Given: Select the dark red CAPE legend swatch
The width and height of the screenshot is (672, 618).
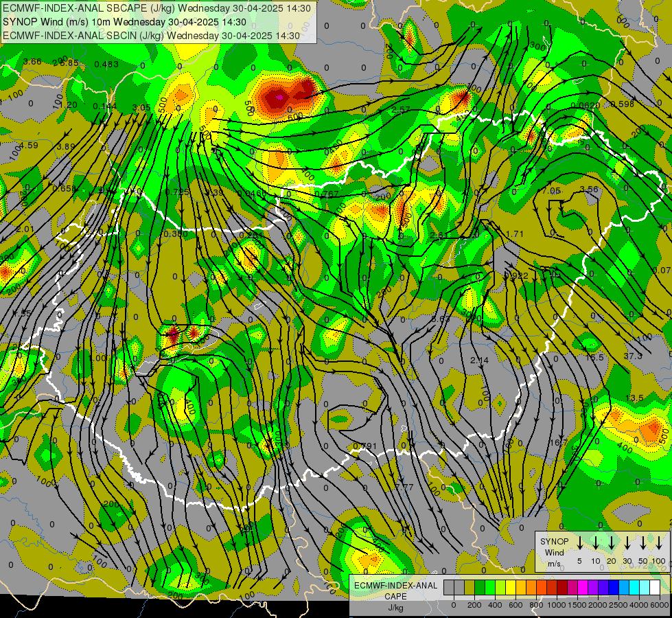Looking at the screenshot, I should 562,588.
